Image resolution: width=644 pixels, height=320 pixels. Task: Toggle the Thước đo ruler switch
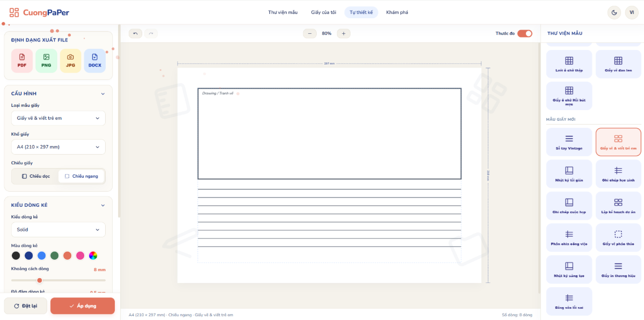[x=525, y=33]
